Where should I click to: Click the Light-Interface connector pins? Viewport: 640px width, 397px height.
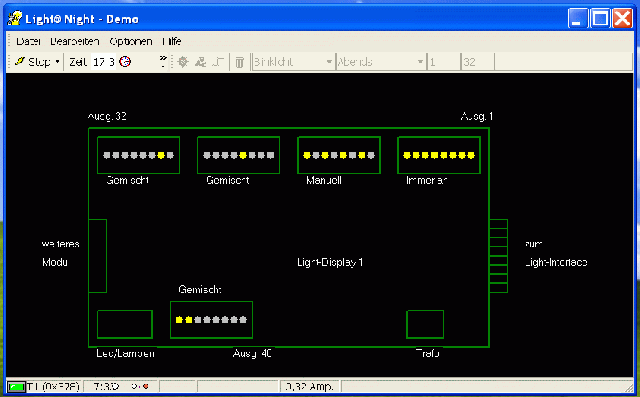[498, 256]
